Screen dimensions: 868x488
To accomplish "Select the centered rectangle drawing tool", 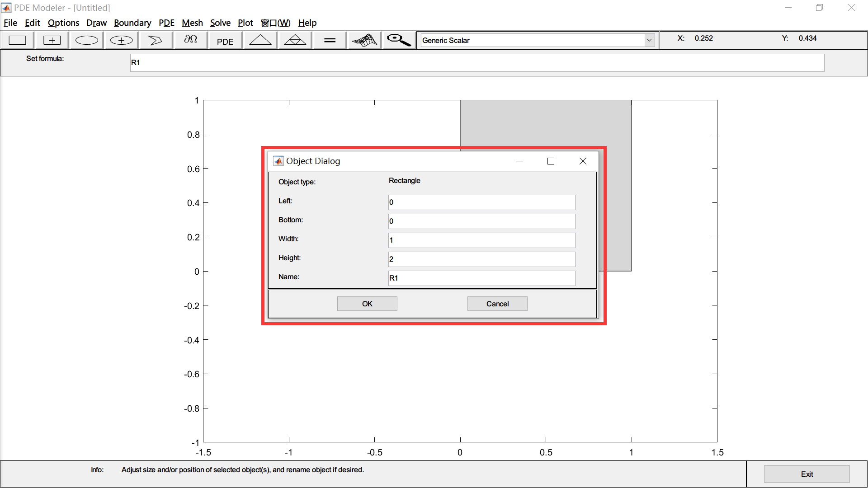I will 52,40.
